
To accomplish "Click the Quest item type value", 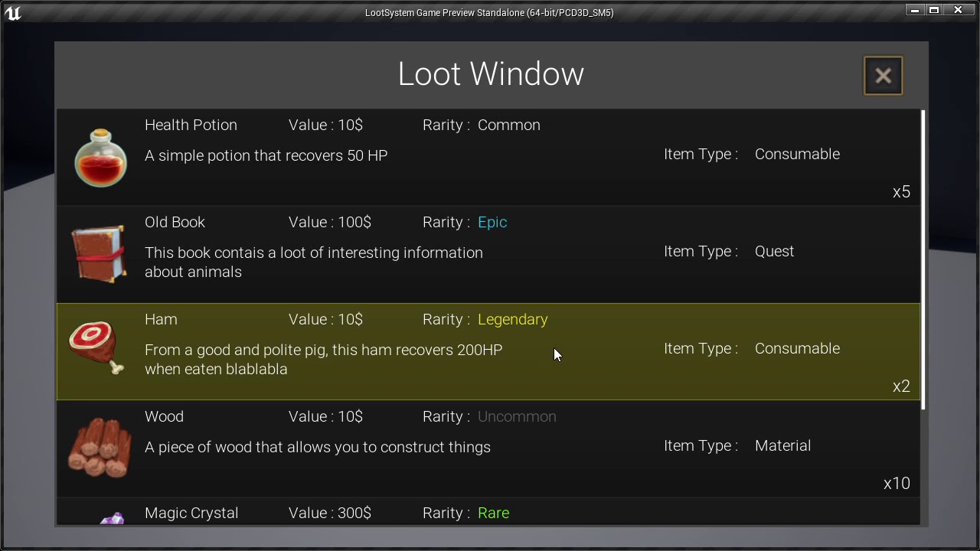I will click(x=774, y=251).
